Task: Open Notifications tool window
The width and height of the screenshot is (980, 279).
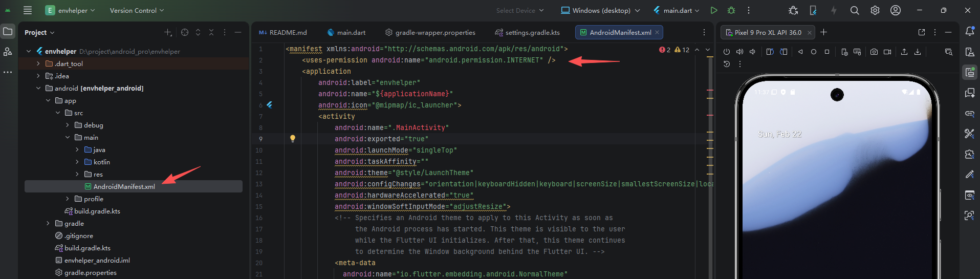Action: click(969, 32)
